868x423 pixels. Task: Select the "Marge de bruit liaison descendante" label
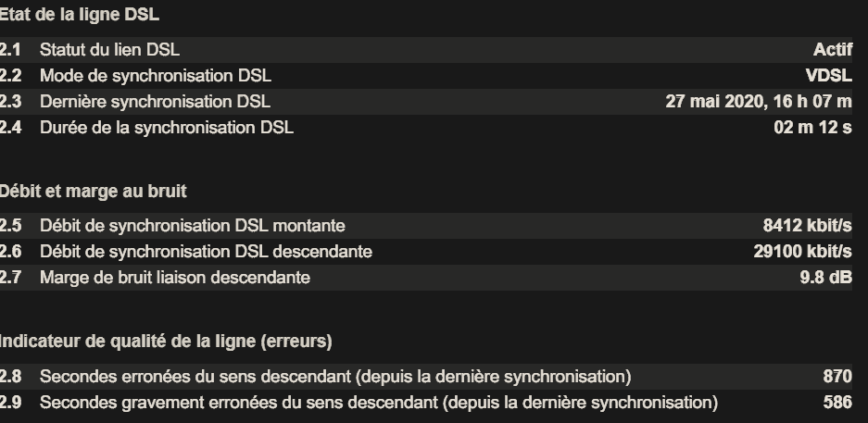[175, 277]
